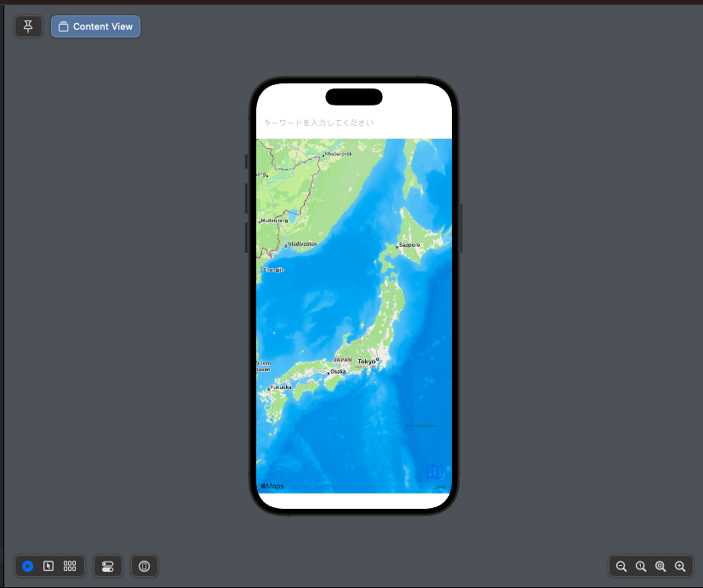Start live preview with the play icon

click(x=27, y=566)
